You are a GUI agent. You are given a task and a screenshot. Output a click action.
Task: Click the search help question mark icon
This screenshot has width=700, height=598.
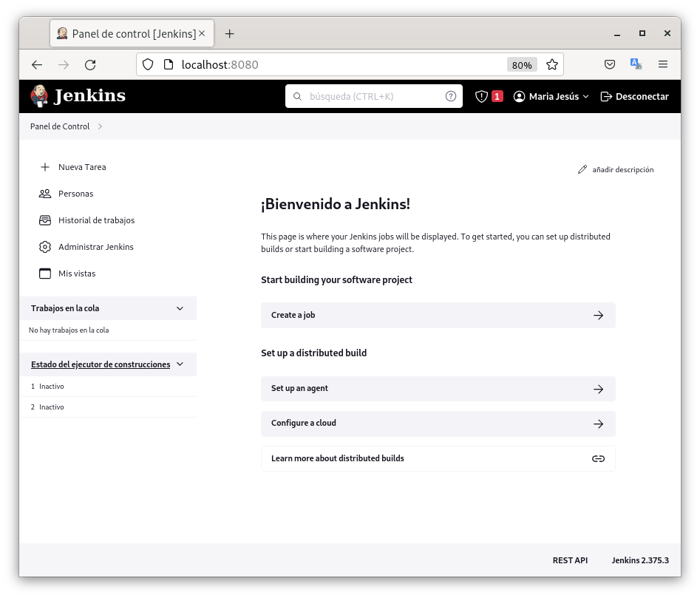(x=451, y=96)
